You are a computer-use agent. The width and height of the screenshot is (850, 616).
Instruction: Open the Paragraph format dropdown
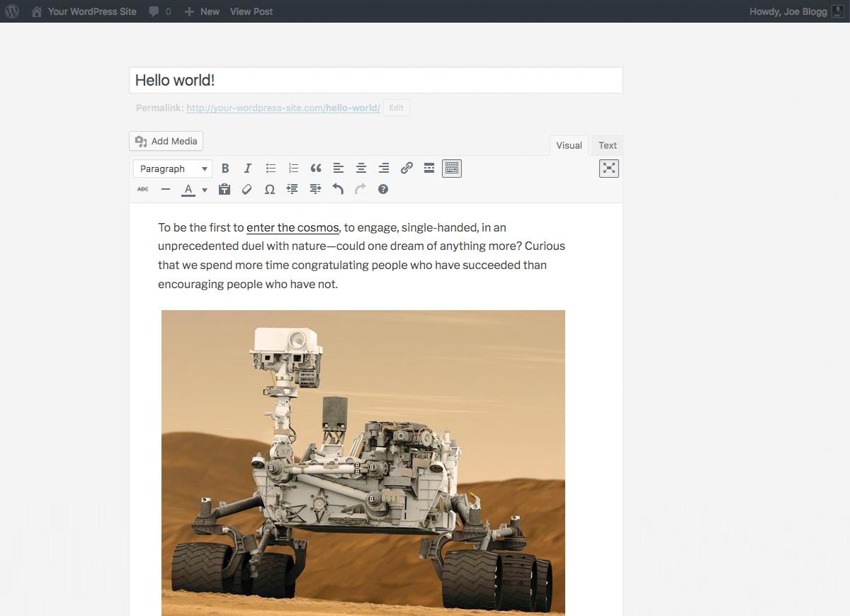click(173, 169)
